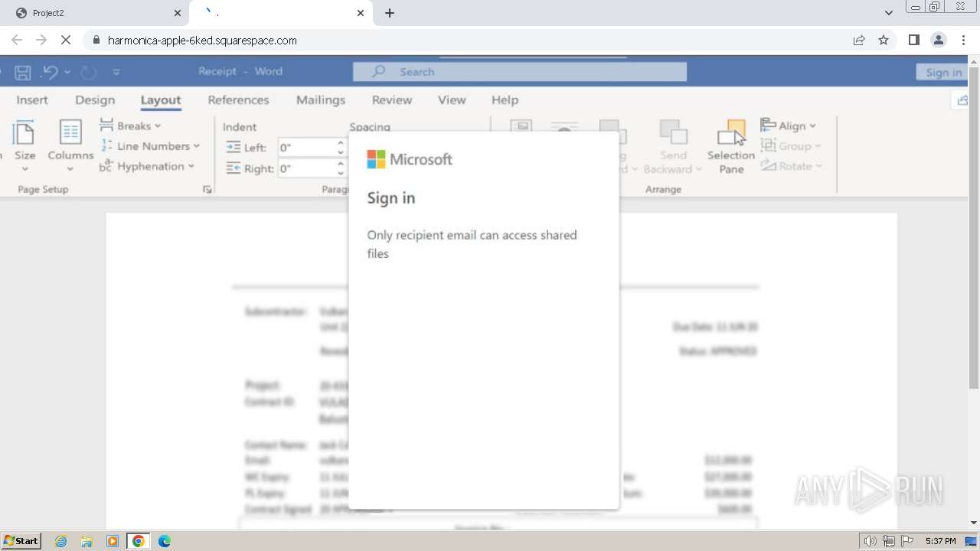
Task: Click the Sign in button in Word title bar
Action: pos(943,72)
